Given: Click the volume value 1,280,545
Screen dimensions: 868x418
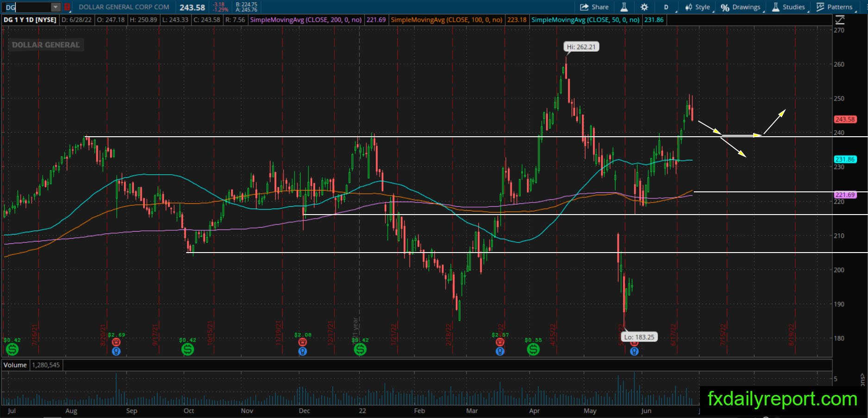Looking at the screenshot, I should (46, 365).
